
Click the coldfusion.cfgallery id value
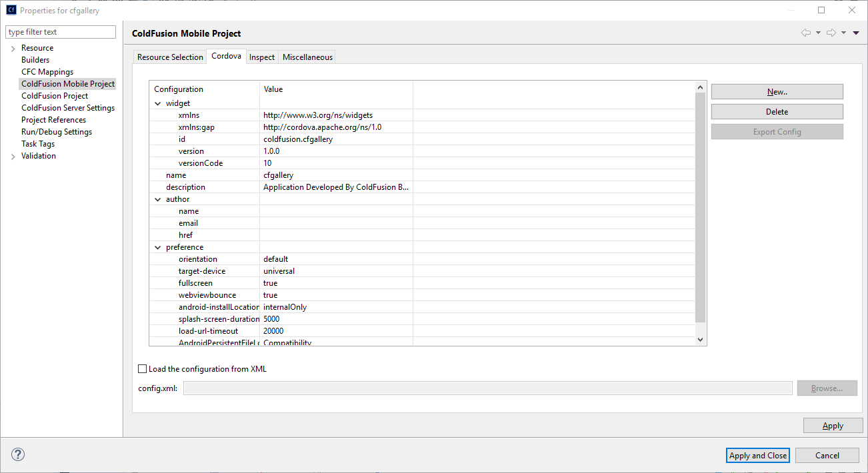[x=298, y=139]
